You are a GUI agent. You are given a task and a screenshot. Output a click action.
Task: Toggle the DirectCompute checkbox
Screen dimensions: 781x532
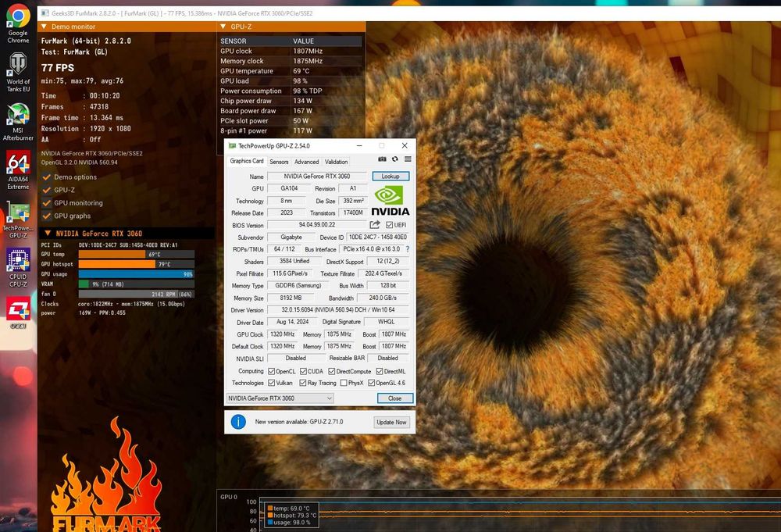click(332, 372)
